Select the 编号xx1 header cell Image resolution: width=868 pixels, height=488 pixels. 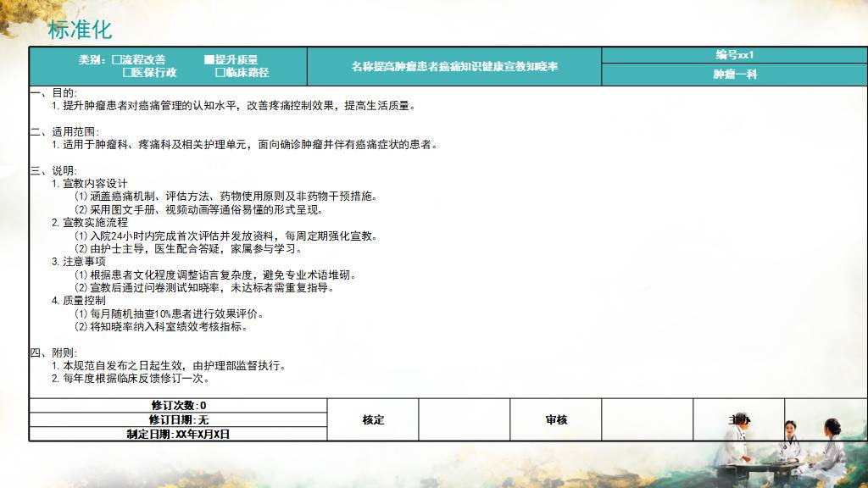[x=734, y=55]
